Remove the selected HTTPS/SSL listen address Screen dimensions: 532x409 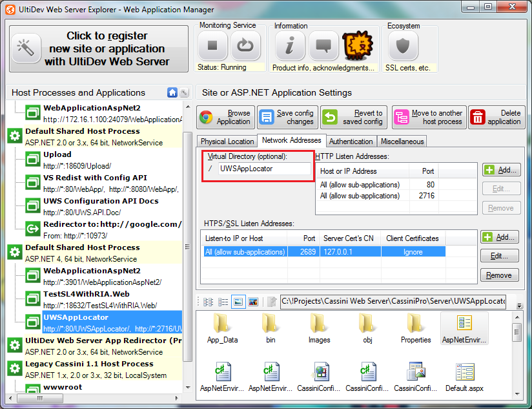click(500, 275)
